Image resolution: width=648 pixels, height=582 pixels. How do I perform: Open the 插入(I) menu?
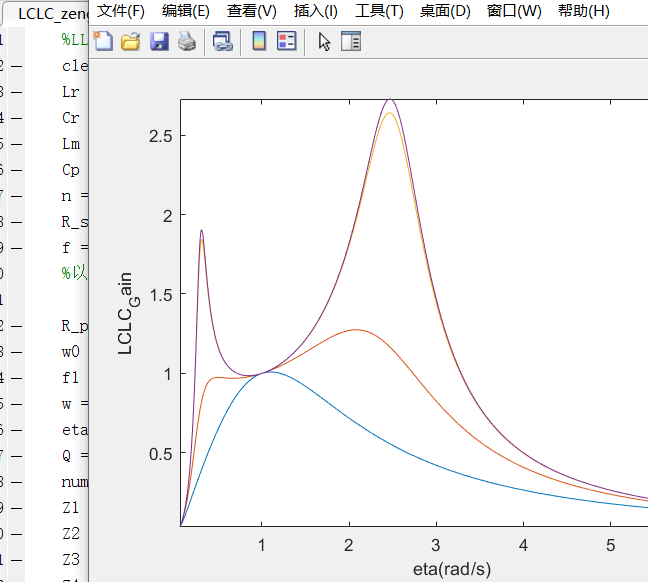point(316,11)
